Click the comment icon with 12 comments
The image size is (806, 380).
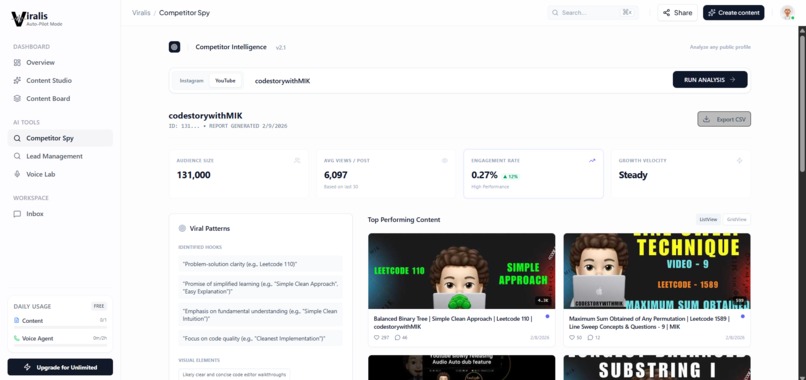coord(590,337)
